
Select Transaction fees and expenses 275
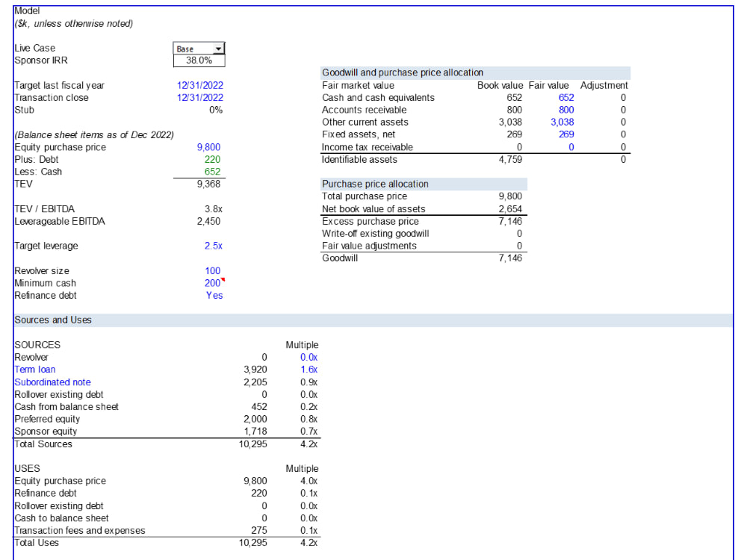click(x=259, y=531)
